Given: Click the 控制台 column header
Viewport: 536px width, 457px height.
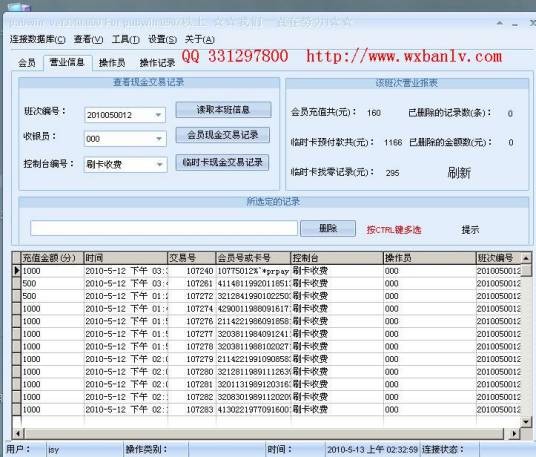Looking at the screenshot, I should point(337,258).
